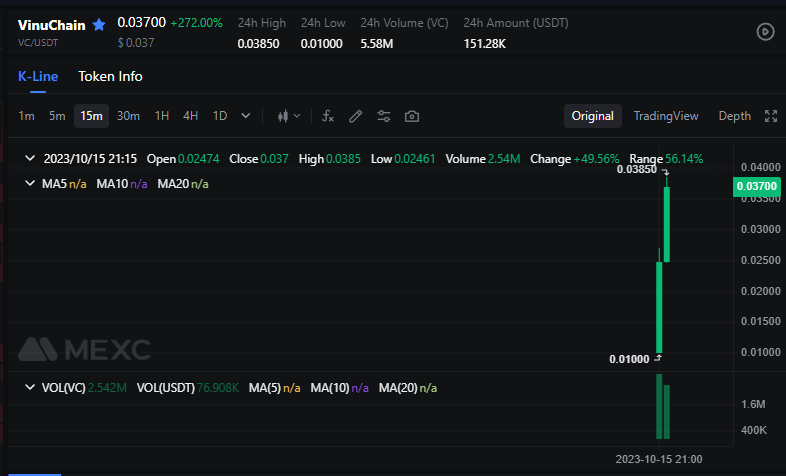This screenshot has height=476, width=786.
Task: Collapse the VOL(VC) volume indicator row
Action: tap(30, 387)
